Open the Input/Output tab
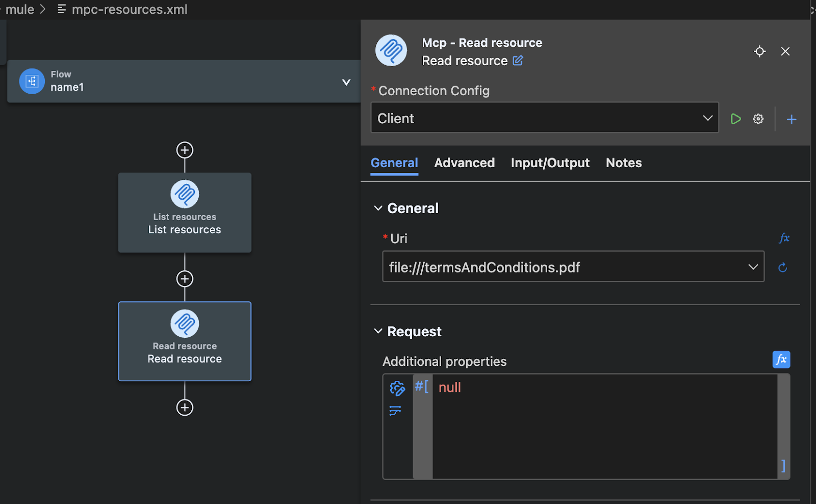This screenshot has width=816, height=504. pos(550,163)
